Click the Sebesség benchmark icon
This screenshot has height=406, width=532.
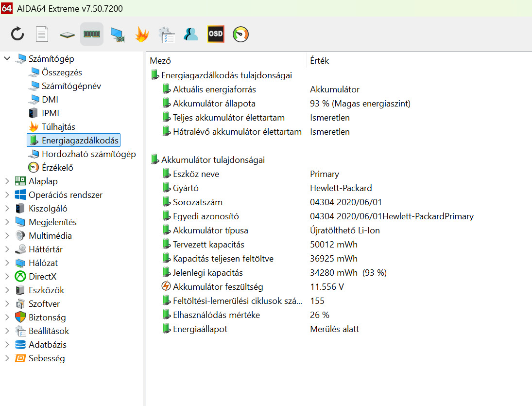click(20, 358)
